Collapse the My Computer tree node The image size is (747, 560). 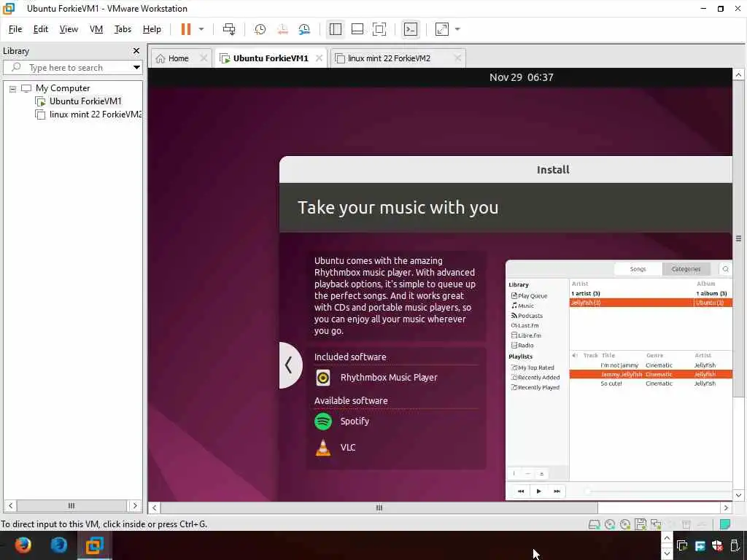coord(13,88)
